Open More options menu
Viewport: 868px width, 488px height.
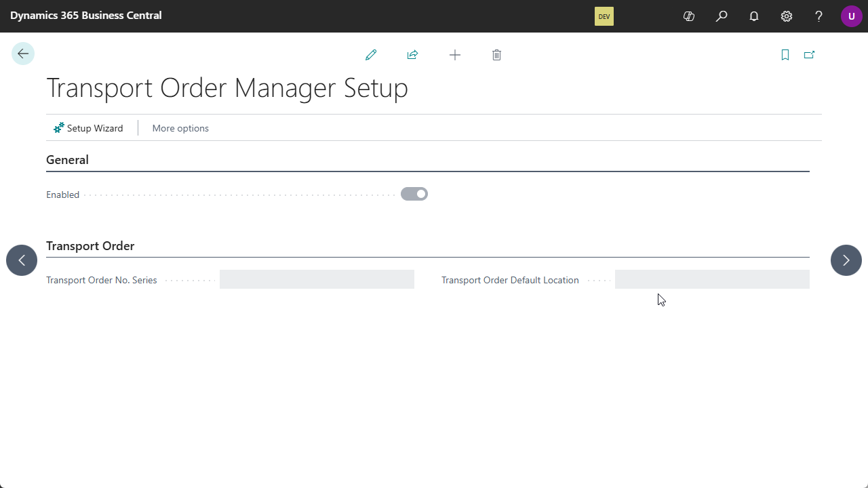tap(180, 128)
